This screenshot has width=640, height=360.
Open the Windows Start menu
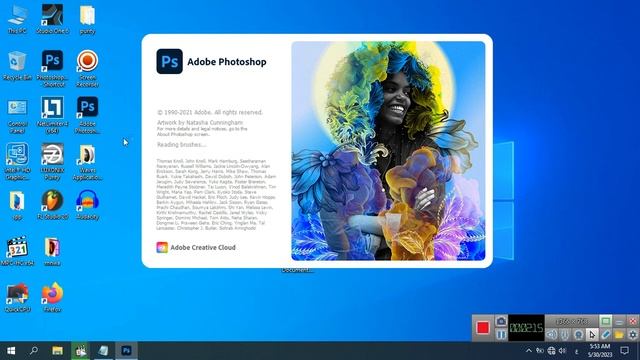[x=11, y=351]
